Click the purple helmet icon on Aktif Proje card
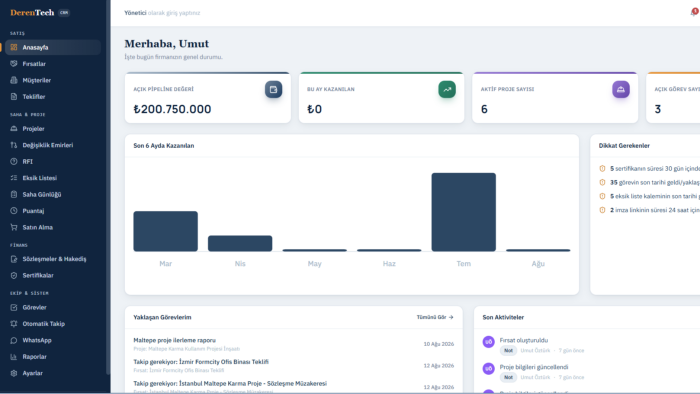This screenshot has width=700, height=394. (x=621, y=89)
